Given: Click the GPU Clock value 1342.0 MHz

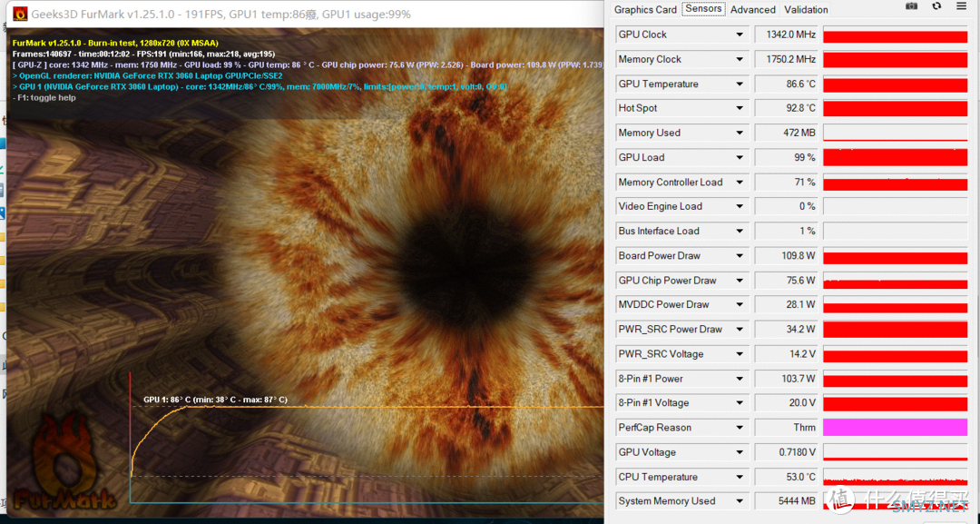Looking at the screenshot, I should [x=786, y=35].
